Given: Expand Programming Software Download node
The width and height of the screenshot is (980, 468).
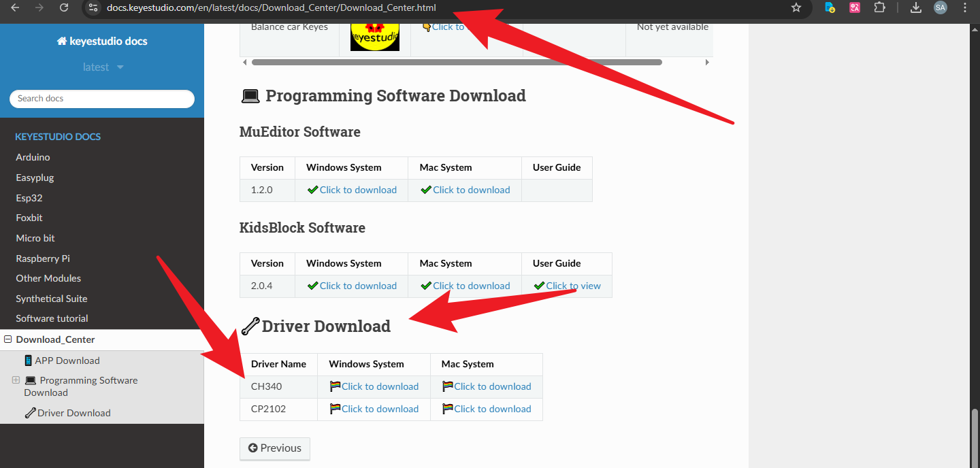Looking at the screenshot, I should pyautogui.click(x=16, y=380).
